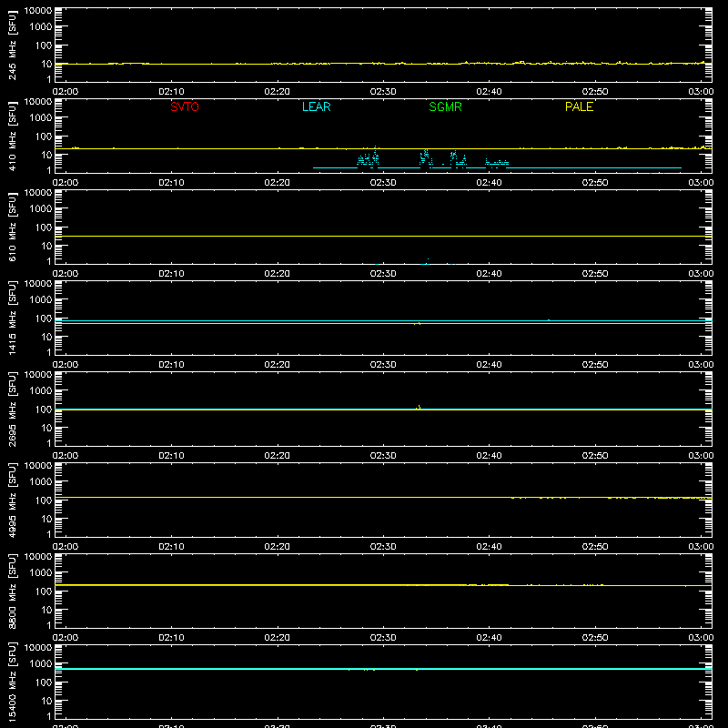Click 02:10 tick under the 245 MHz plot
728x728 pixels.
pyautogui.click(x=171, y=92)
